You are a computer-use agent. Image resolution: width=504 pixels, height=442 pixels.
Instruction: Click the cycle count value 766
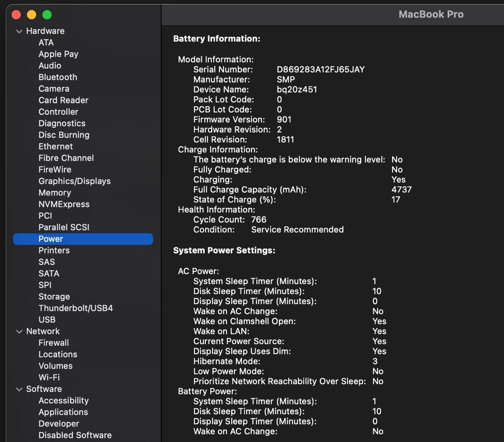pyautogui.click(x=259, y=220)
